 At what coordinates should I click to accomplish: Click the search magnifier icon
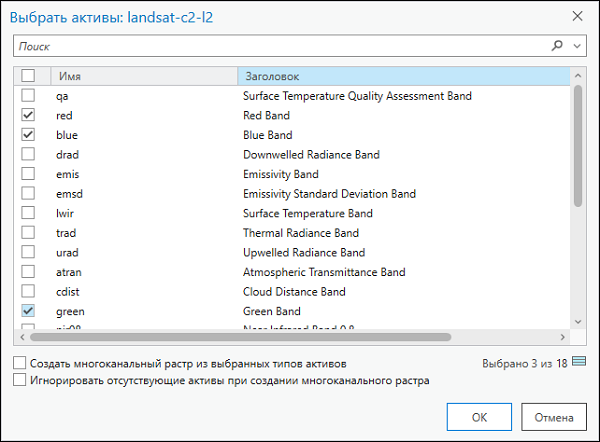coord(557,46)
